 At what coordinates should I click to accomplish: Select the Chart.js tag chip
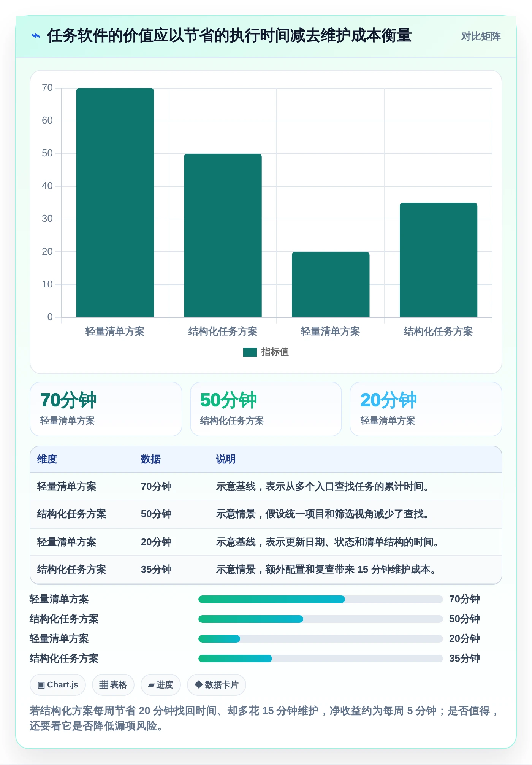coord(58,685)
